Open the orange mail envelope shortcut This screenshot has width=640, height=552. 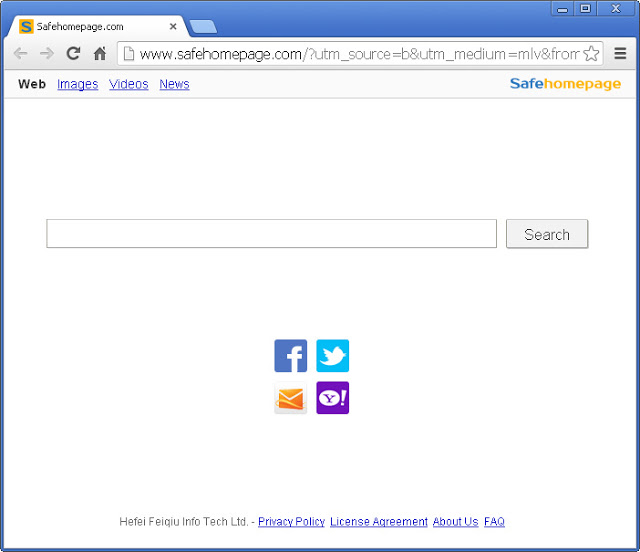291,398
